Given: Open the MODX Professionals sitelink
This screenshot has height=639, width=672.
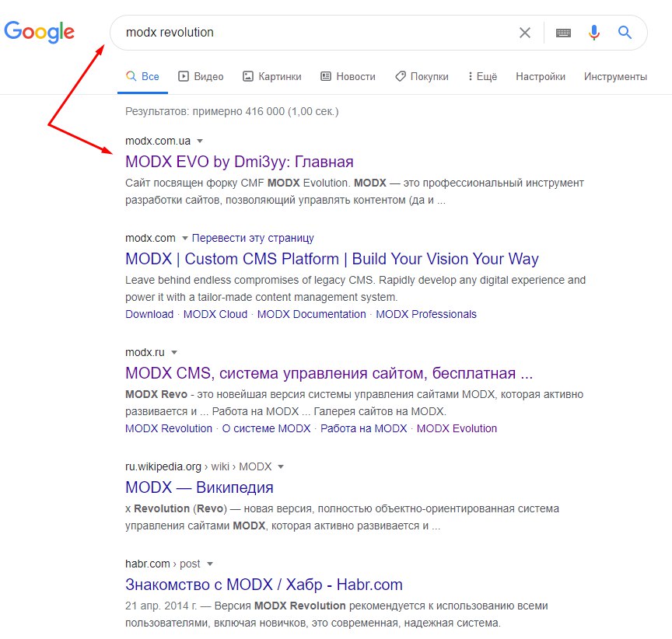Looking at the screenshot, I should tap(426, 314).
